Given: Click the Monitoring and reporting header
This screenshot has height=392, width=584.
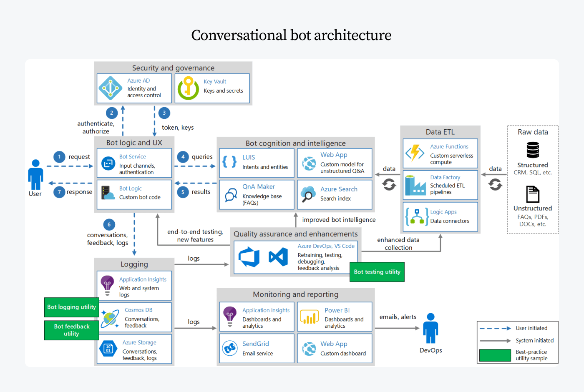Looking at the screenshot, I should [295, 294].
